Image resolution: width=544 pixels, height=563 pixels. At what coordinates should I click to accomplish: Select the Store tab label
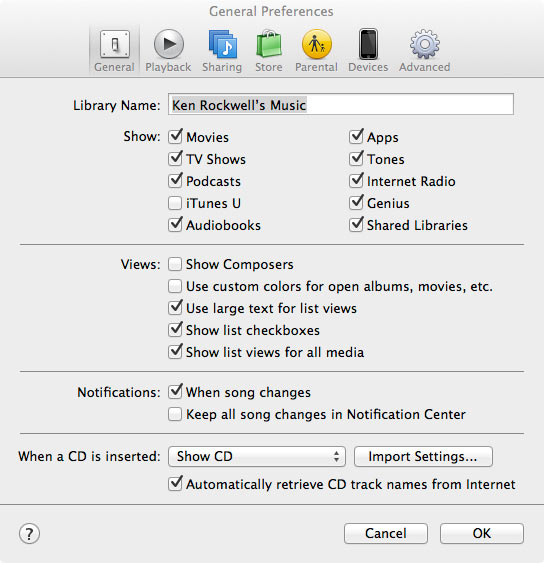pos(269,67)
